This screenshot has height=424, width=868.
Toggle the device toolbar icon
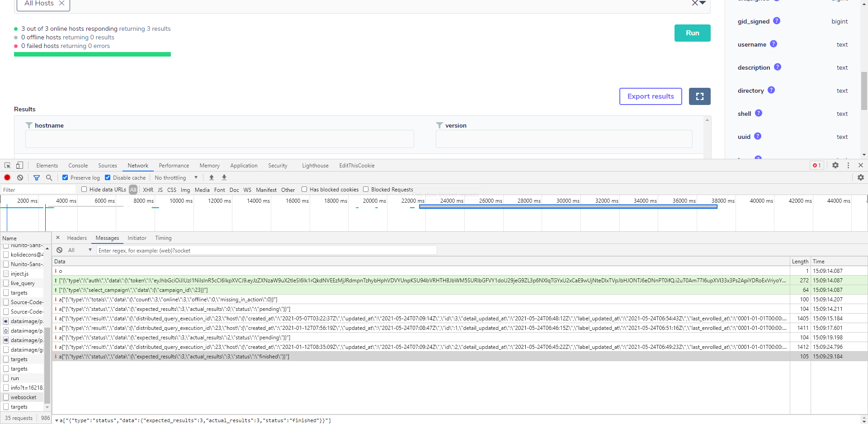(19, 166)
